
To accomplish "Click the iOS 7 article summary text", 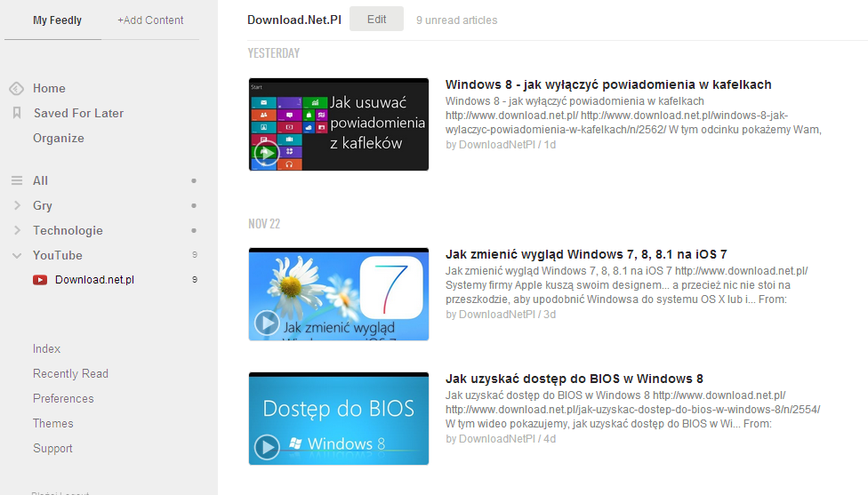I will (x=627, y=285).
